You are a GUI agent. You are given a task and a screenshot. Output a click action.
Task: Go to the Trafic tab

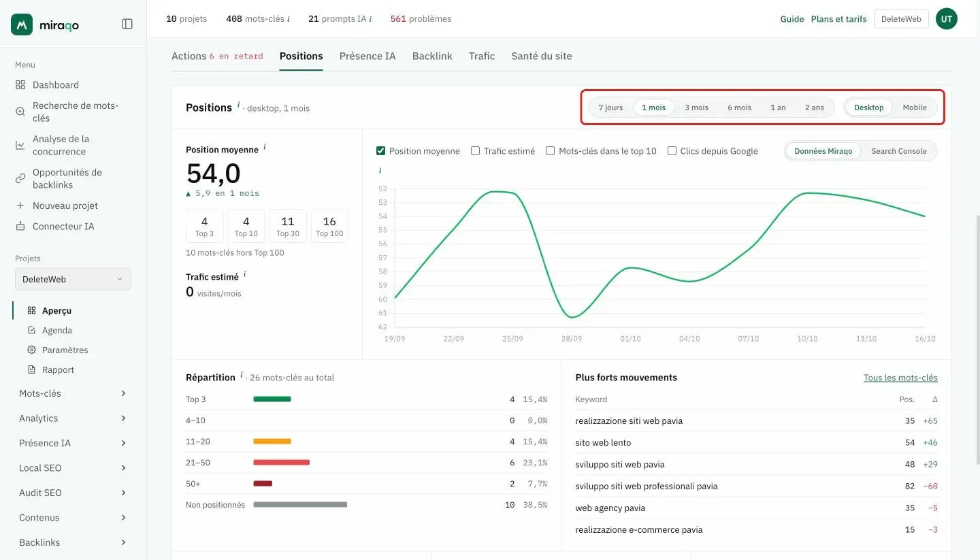coord(482,56)
